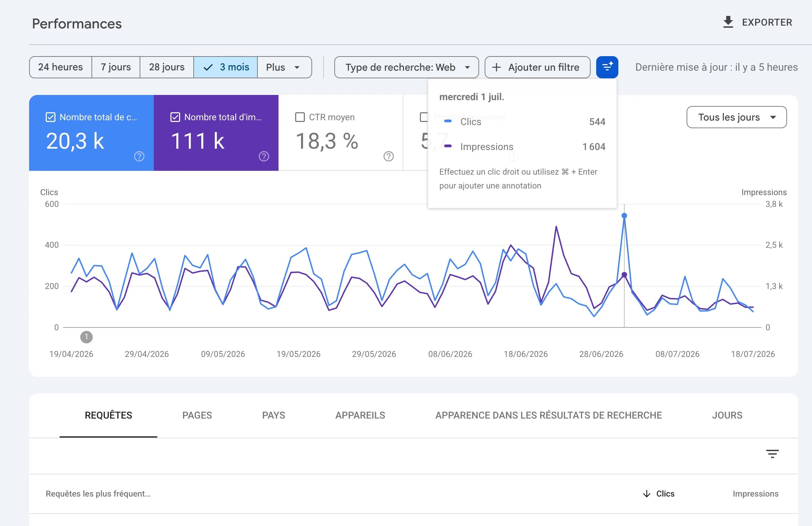Uncheck the Nombre total d'impressions checkbox
The height and width of the screenshot is (526, 812).
tap(175, 117)
